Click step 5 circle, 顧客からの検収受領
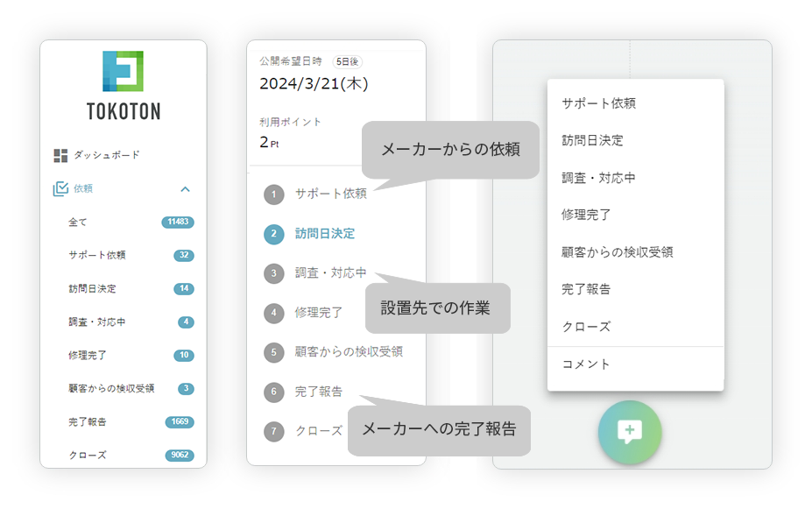The height and width of the screenshot is (509, 812). coord(274,352)
